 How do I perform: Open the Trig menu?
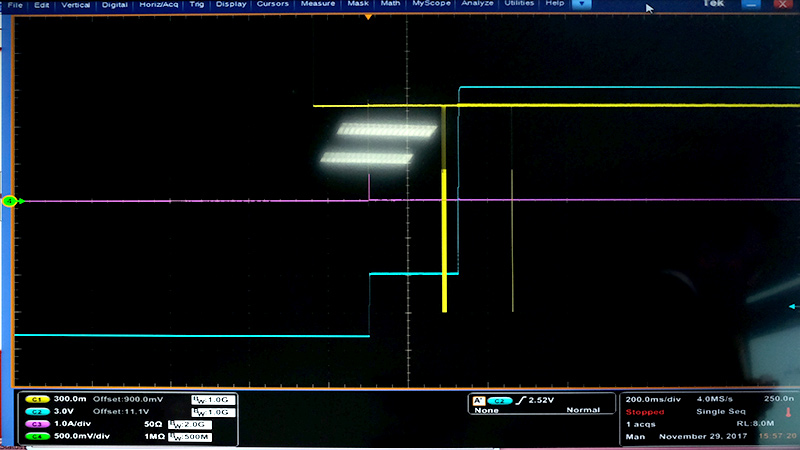pyautogui.click(x=197, y=4)
